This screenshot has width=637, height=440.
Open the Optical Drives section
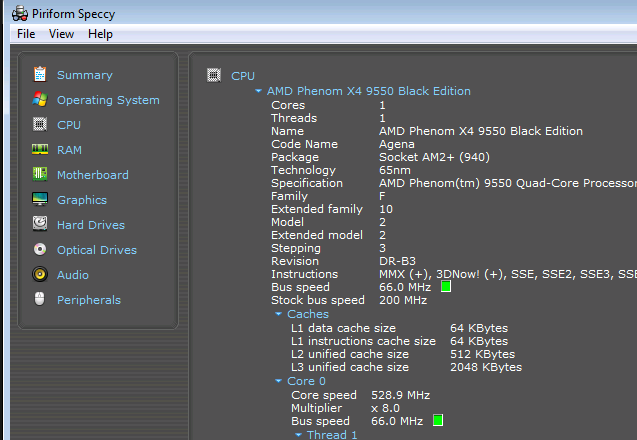(x=97, y=250)
